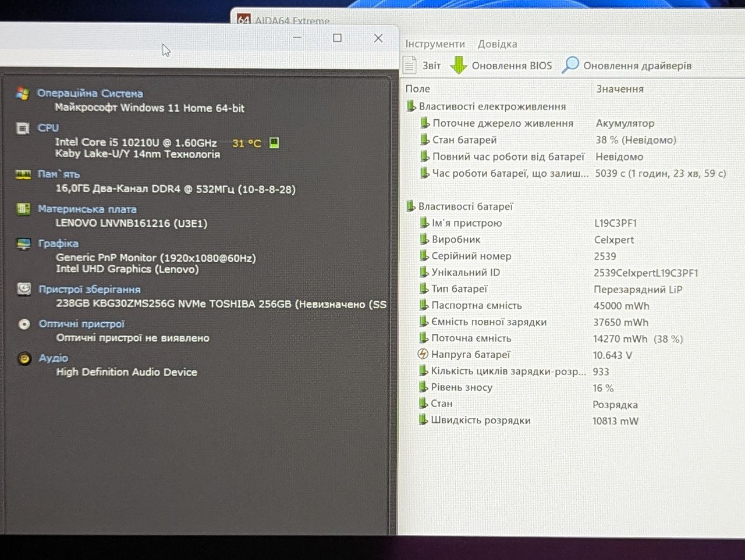Click the Windows logo operating system icon

23,93
